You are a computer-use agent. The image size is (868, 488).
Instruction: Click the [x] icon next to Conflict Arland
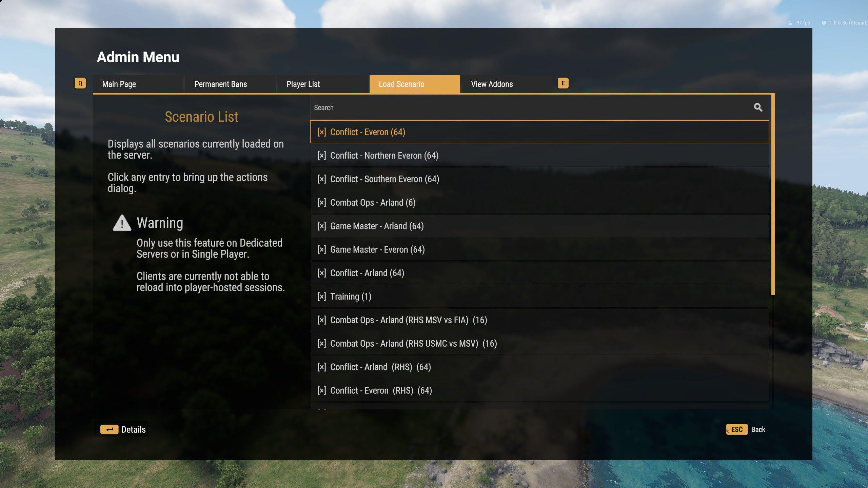[x=321, y=273]
